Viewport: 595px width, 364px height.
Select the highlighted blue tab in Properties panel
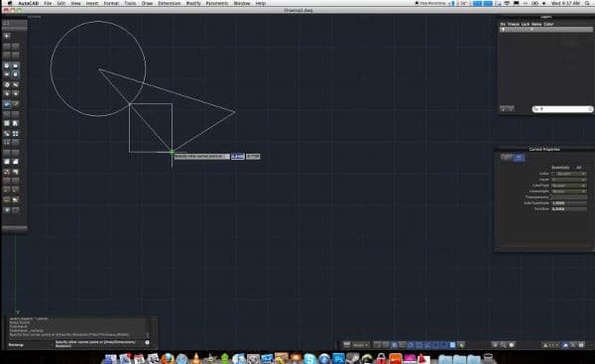(x=519, y=157)
